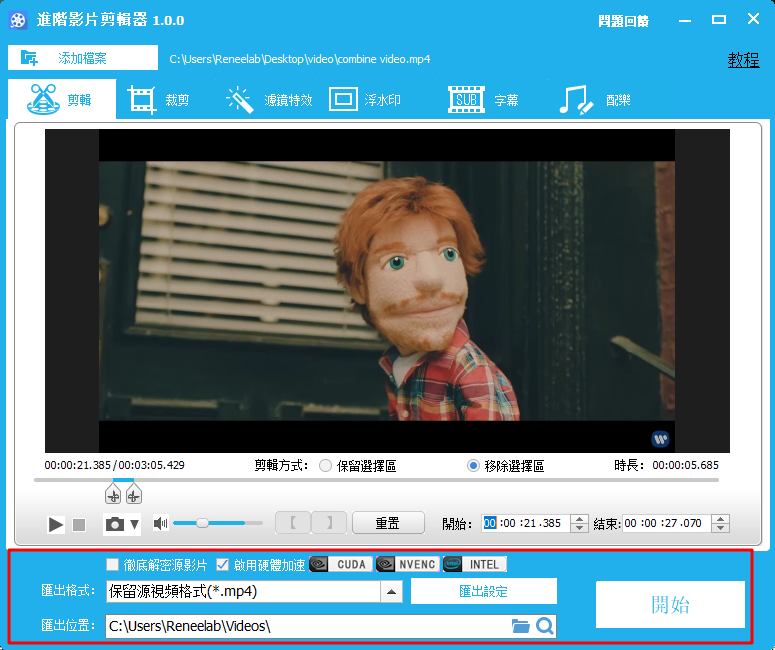
Task: Play the video preview
Action: [55, 524]
